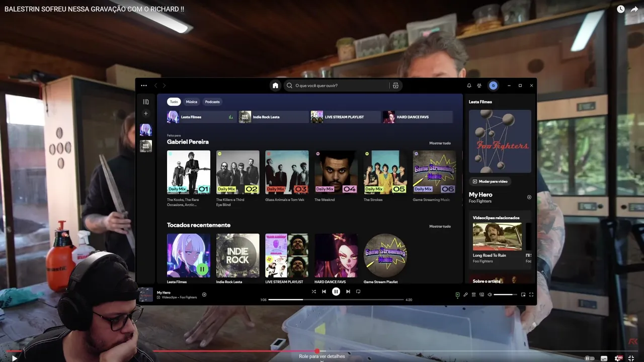Skip to next track in Spotify

[x=348, y=292]
